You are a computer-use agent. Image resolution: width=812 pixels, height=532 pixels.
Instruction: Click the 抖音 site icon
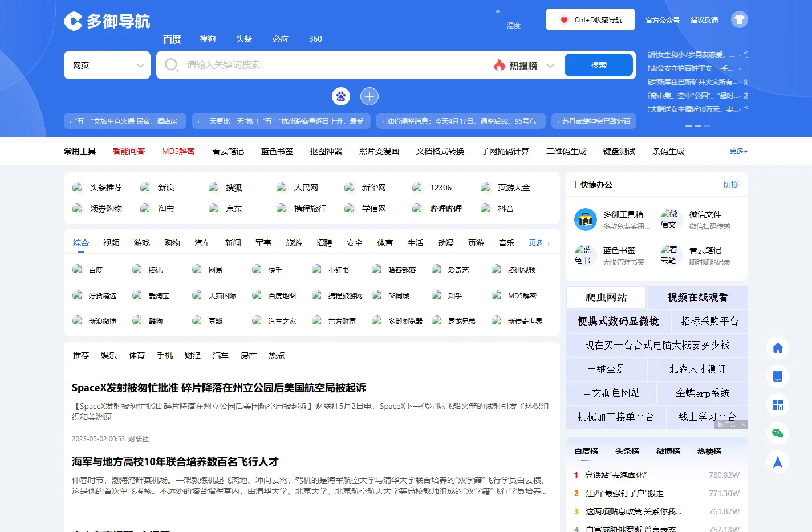pos(485,208)
